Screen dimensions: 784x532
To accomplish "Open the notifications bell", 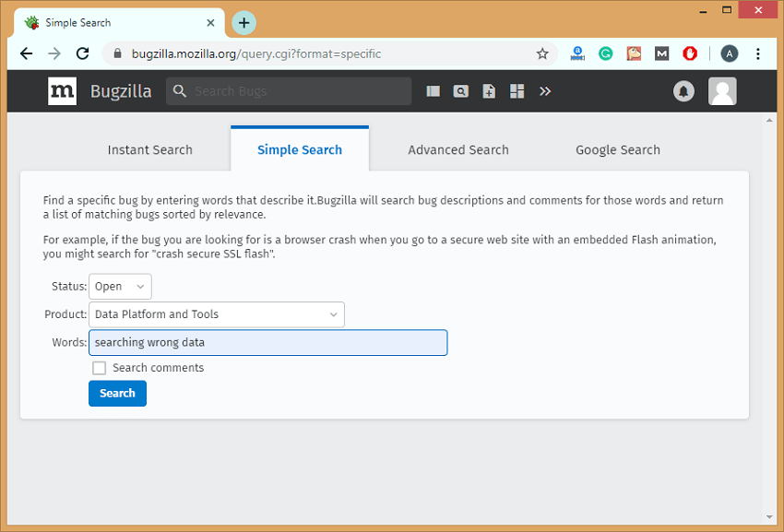I will tap(683, 91).
